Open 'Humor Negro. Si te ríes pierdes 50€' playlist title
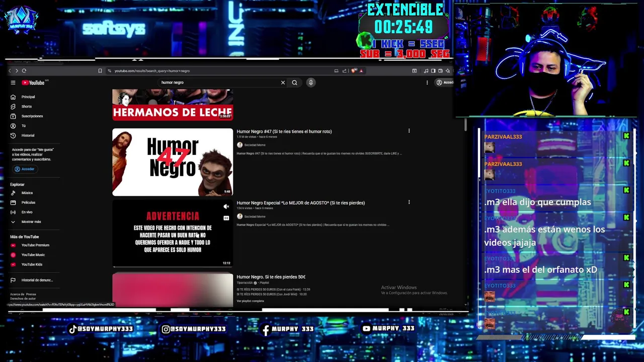 [271, 277]
